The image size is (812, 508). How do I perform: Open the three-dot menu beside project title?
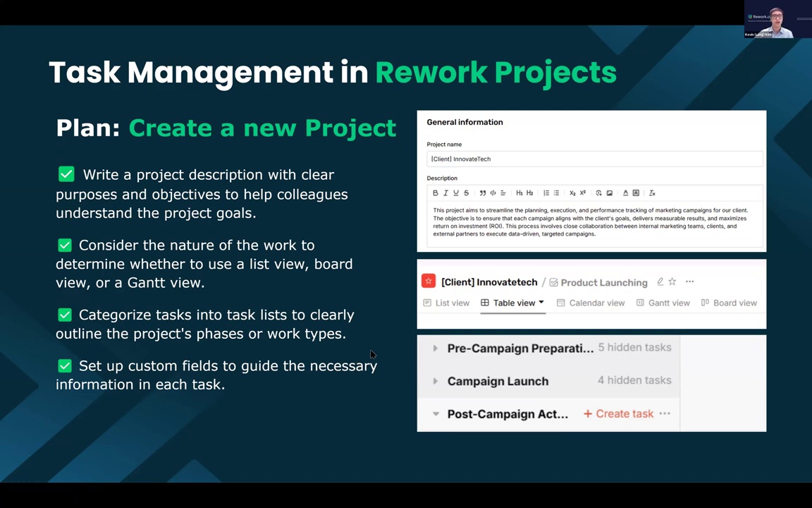(x=689, y=282)
